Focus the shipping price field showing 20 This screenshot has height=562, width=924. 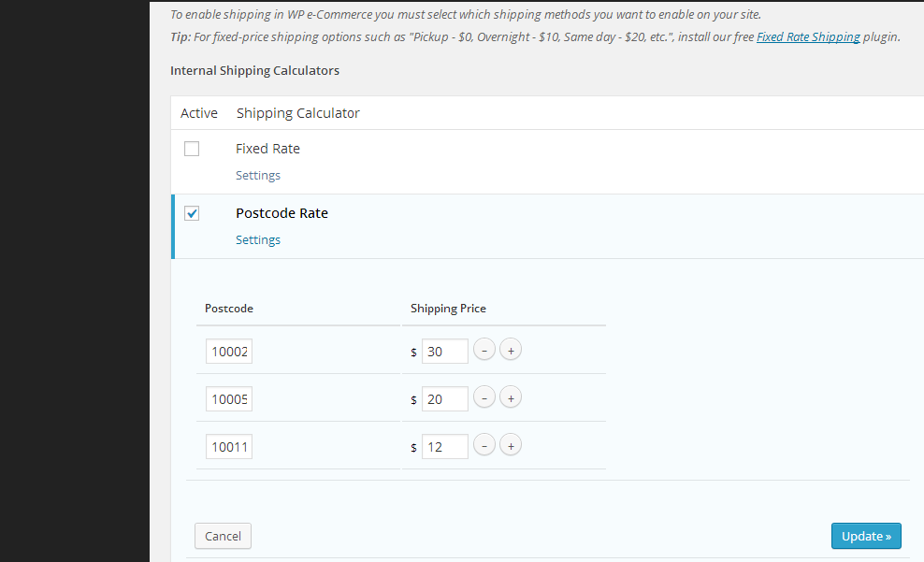click(444, 399)
